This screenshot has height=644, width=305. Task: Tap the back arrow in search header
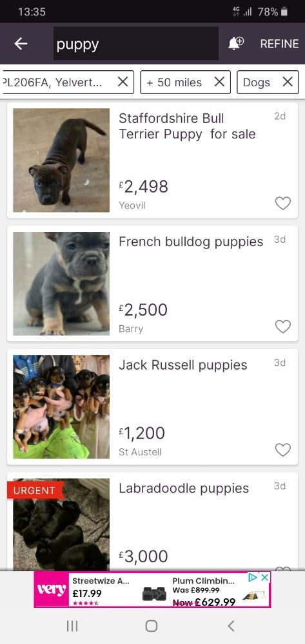pos(21,44)
